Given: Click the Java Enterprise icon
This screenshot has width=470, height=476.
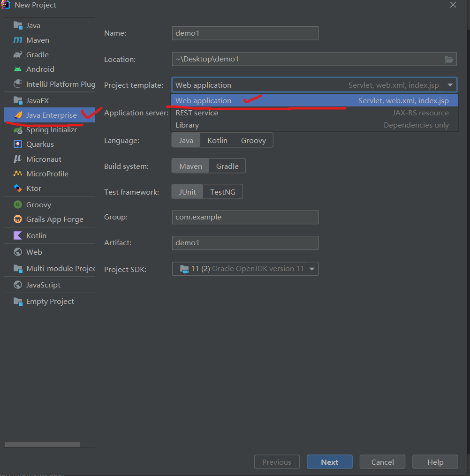Looking at the screenshot, I should click(x=18, y=115).
